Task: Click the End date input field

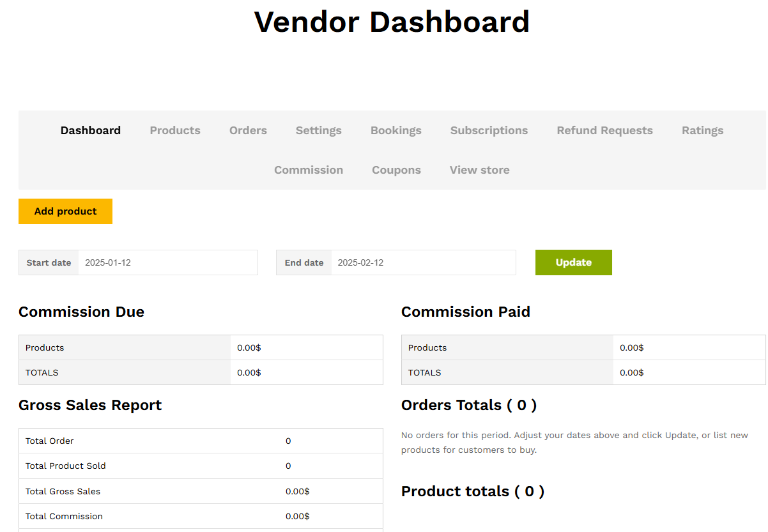Action: point(422,262)
